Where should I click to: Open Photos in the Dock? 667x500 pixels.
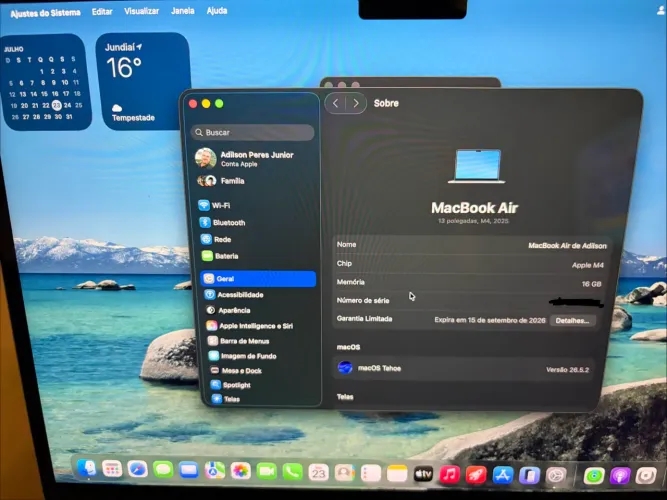(x=241, y=471)
